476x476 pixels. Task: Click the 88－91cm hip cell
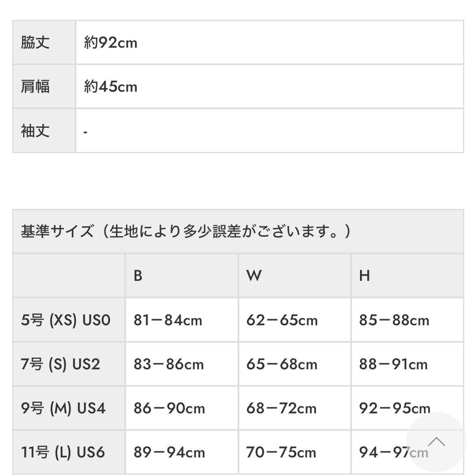393,364
